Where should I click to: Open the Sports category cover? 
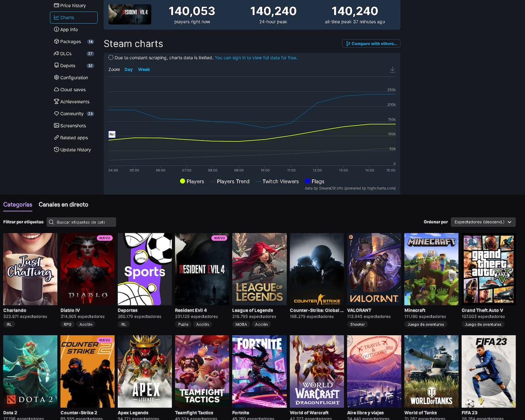(x=145, y=269)
